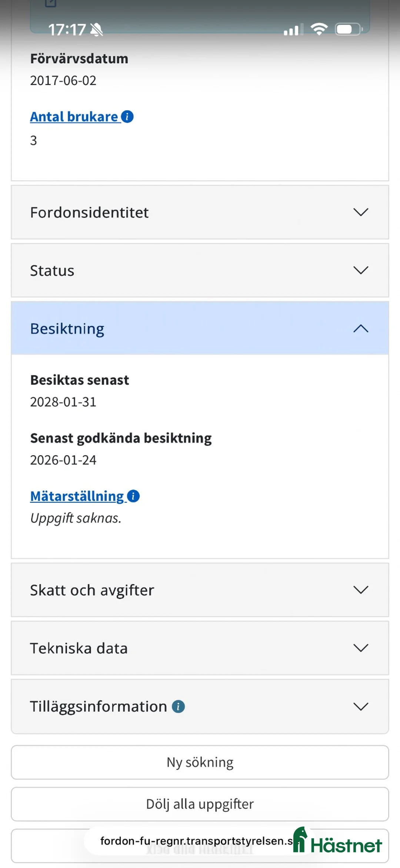Start a new search with Ny sökning

(200, 763)
